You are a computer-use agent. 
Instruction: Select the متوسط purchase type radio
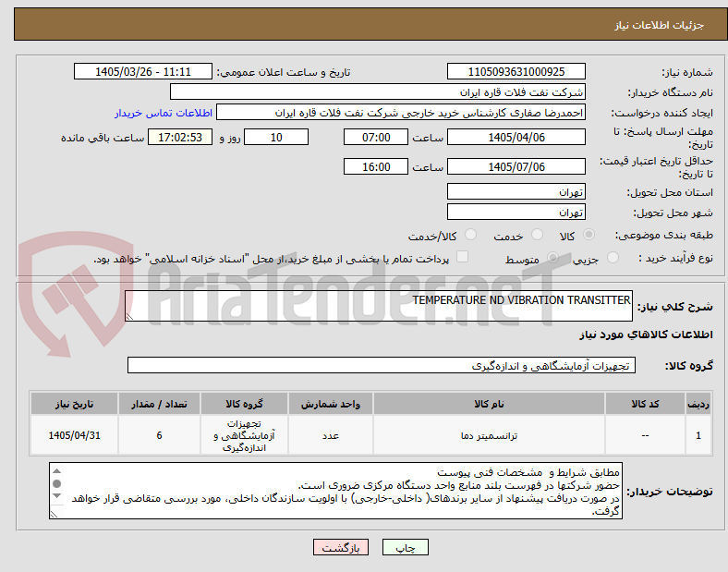(x=552, y=258)
